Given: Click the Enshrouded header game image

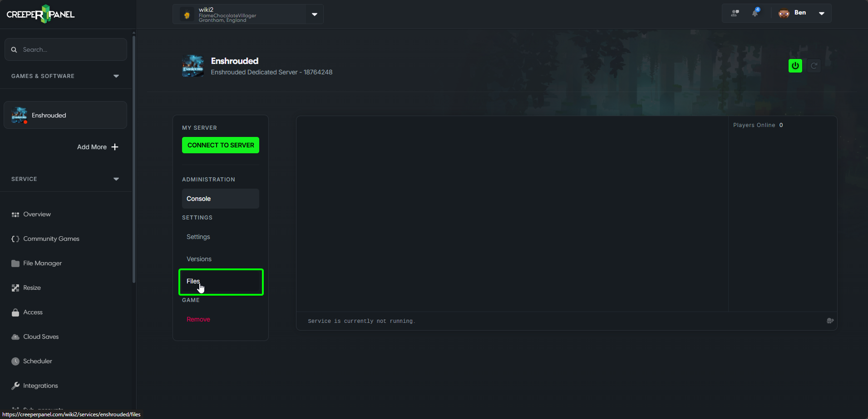Looking at the screenshot, I should coord(193,66).
